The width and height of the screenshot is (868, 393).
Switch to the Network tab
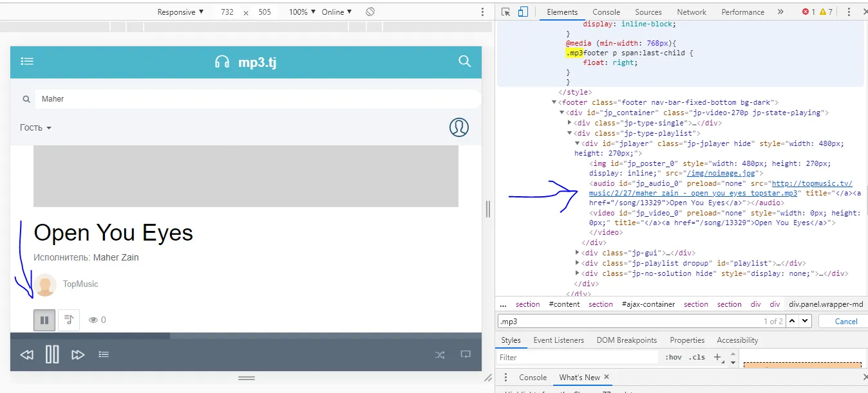pos(692,12)
